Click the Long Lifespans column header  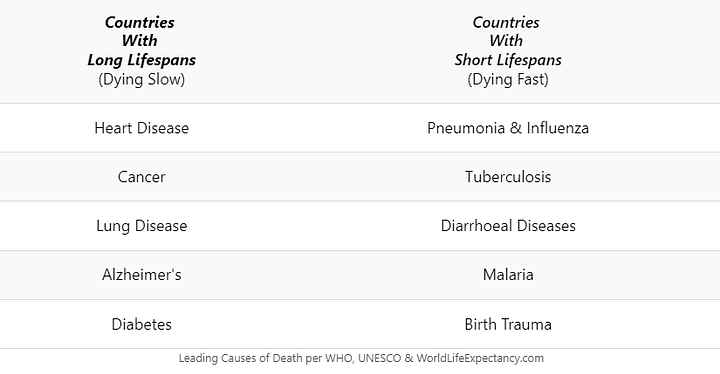tap(141, 51)
